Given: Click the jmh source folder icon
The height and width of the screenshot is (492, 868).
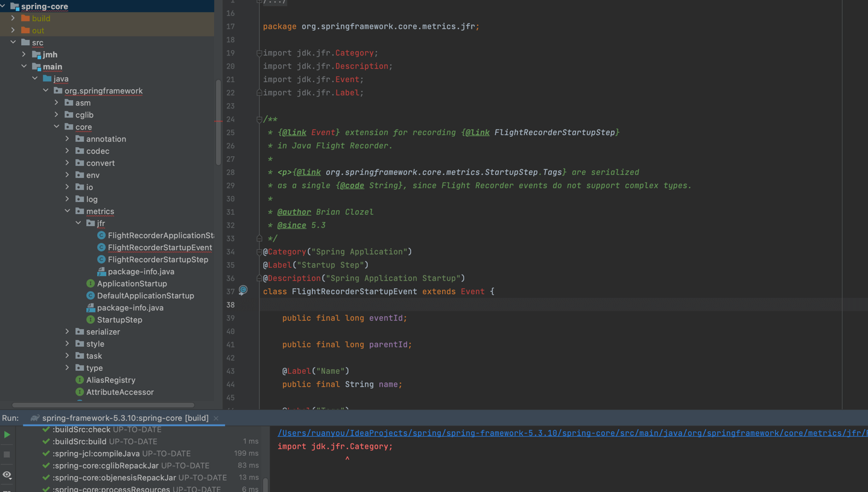Looking at the screenshot, I should tap(36, 54).
